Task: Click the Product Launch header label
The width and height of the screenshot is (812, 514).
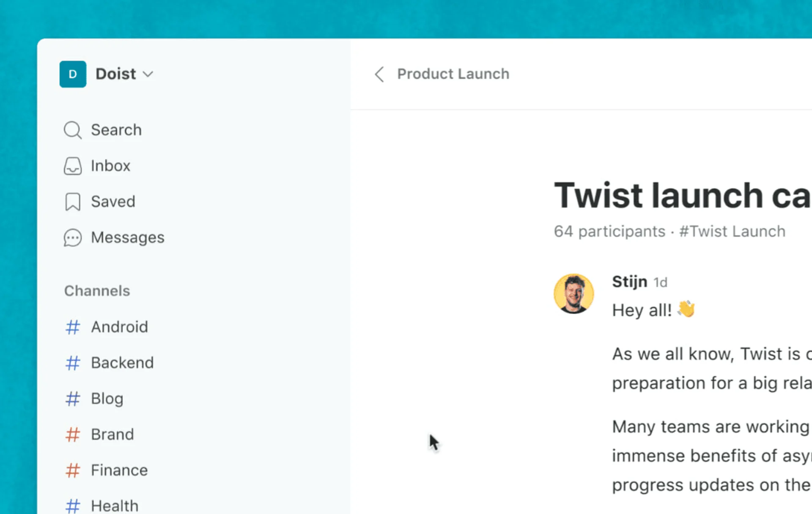Action: pos(453,74)
